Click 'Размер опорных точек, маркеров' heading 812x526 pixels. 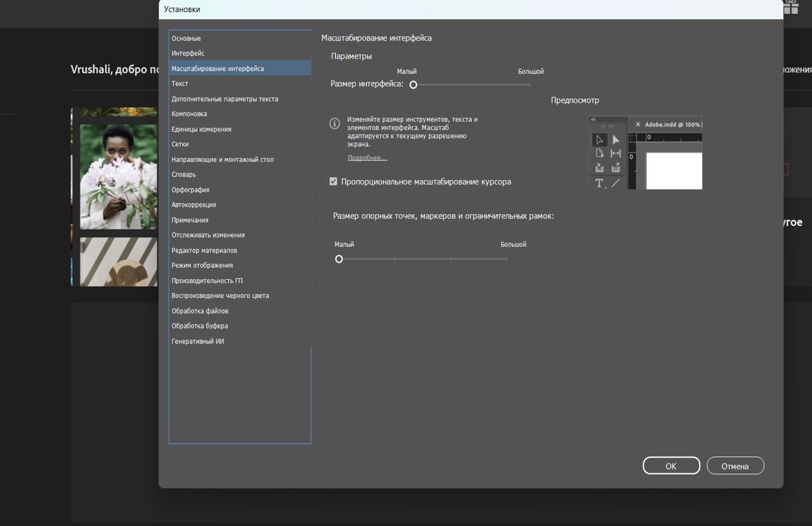click(x=443, y=216)
